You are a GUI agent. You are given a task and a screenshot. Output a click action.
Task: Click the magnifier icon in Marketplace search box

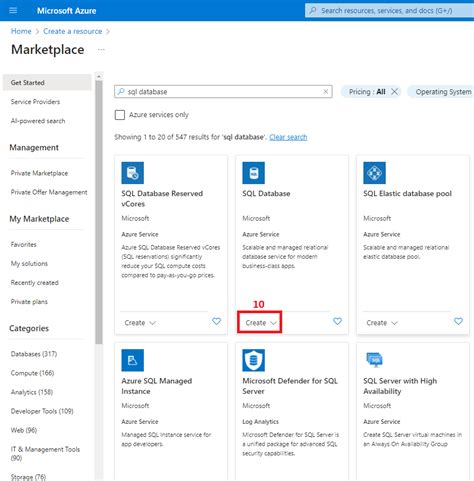pos(121,91)
